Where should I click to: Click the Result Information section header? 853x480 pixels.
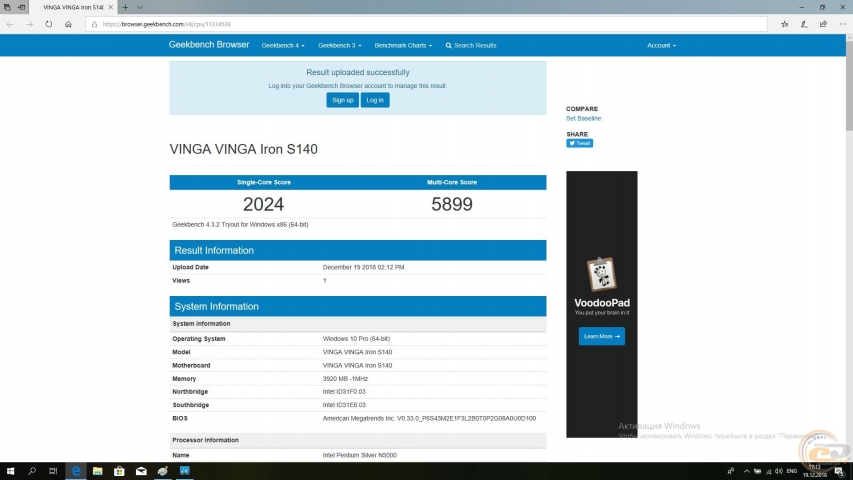tap(357, 250)
